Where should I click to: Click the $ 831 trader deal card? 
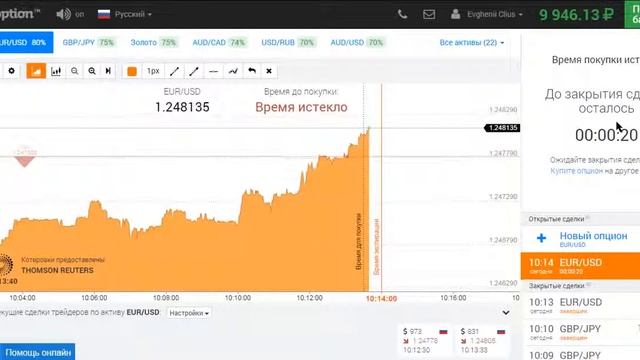[x=482, y=340]
